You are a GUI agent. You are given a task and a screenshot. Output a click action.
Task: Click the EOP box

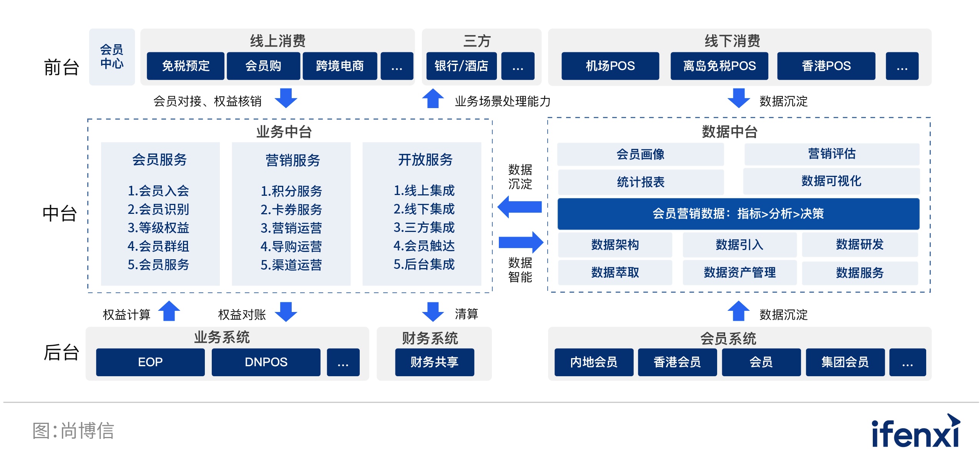tap(150, 362)
